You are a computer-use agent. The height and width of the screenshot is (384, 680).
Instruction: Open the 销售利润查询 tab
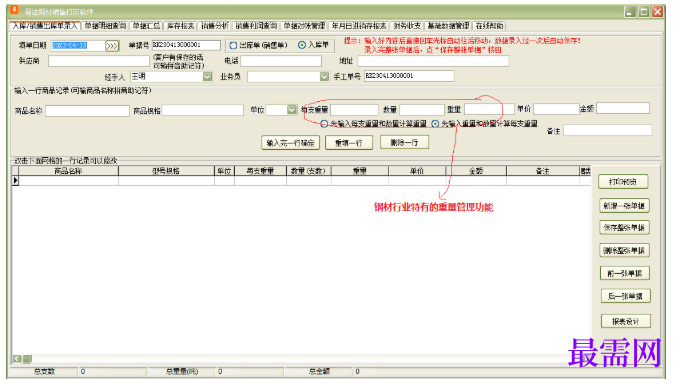click(x=256, y=26)
